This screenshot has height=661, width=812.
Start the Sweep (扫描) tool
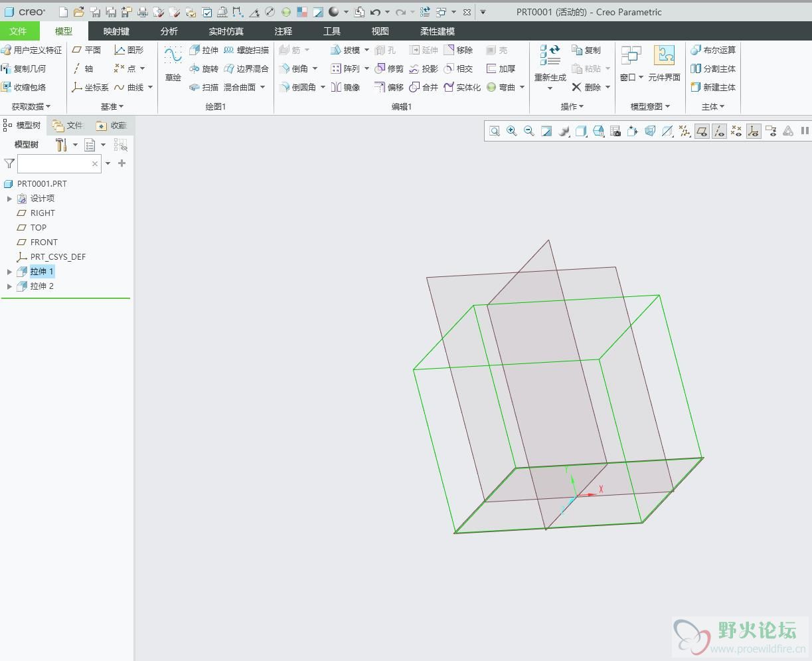tap(204, 87)
